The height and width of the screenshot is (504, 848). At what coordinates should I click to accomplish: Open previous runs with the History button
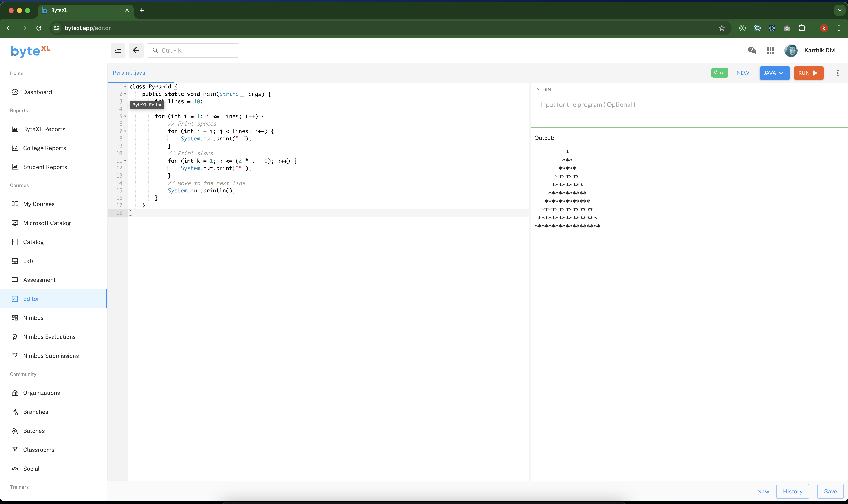click(x=793, y=491)
